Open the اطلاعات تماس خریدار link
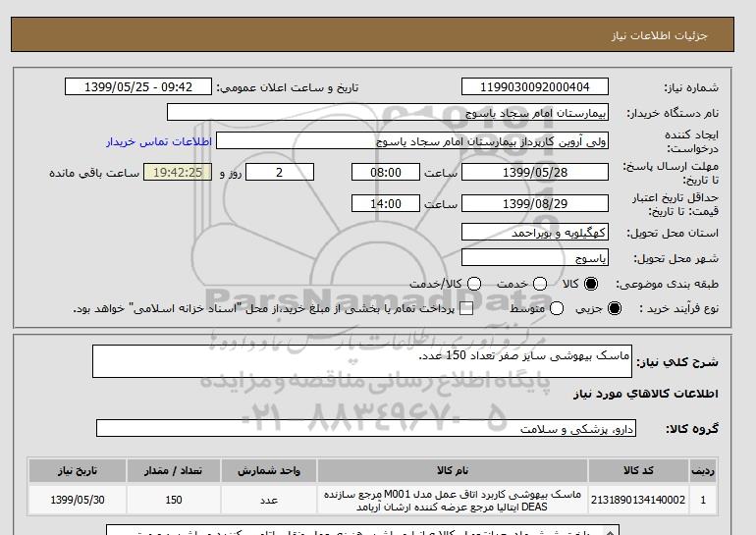 [159, 141]
